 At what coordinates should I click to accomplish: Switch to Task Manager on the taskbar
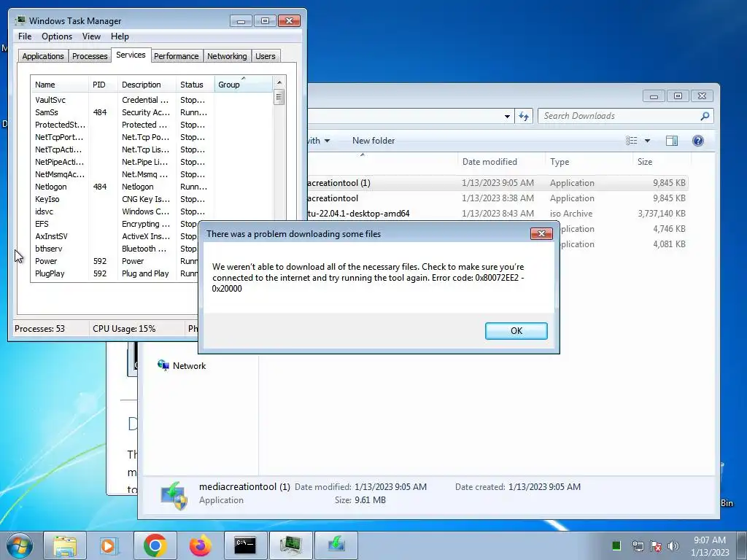[x=290, y=545]
